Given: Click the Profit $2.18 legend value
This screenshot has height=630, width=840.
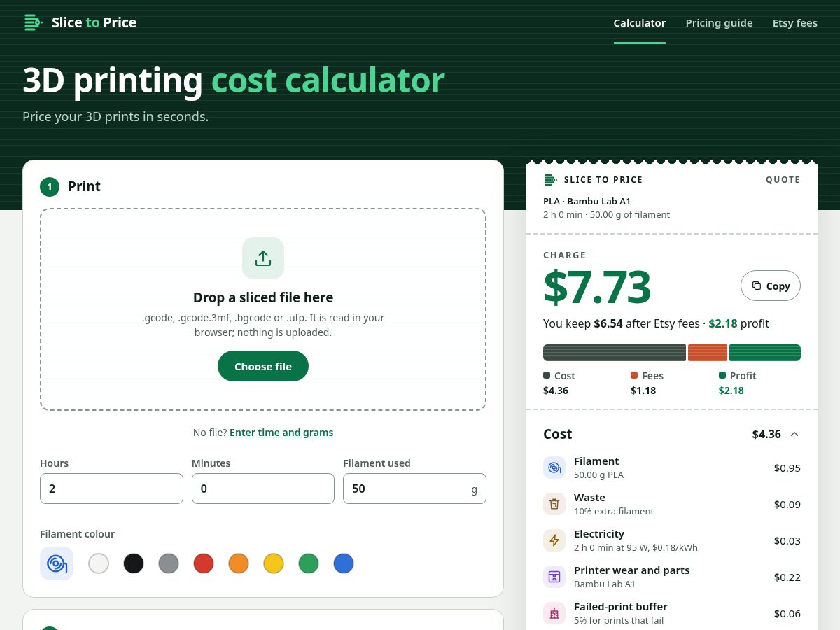Looking at the screenshot, I should [731, 391].
